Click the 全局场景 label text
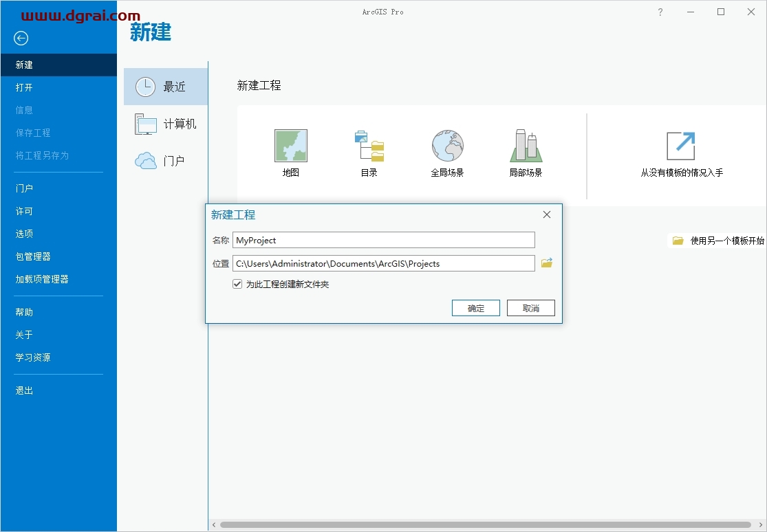 [448, 173]
